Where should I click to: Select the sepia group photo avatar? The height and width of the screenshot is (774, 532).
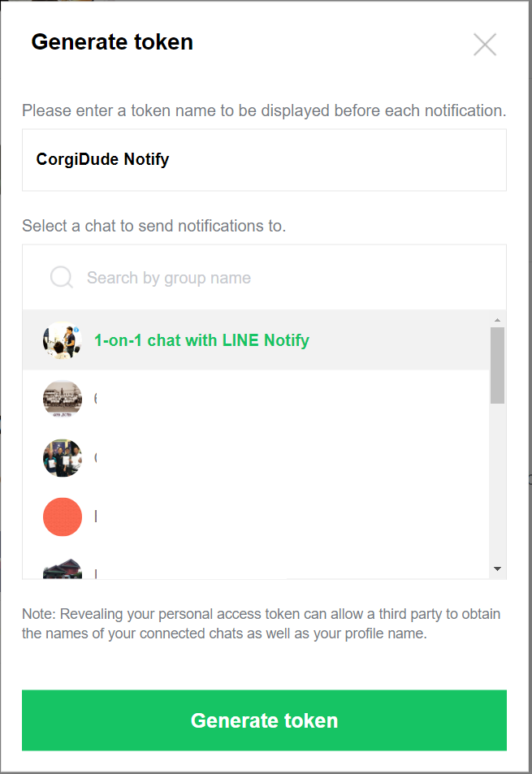(x=63, y=399)
